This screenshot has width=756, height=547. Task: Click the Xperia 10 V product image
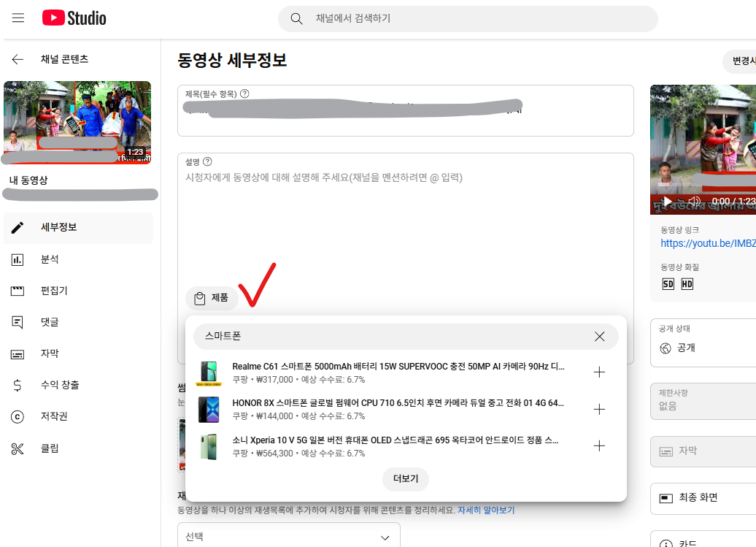click(x=209, y=447)
